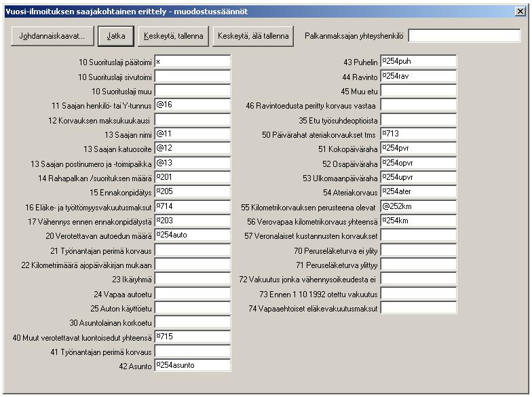Select 35 Etu työsuhdeoptioista field

[419, 119]
